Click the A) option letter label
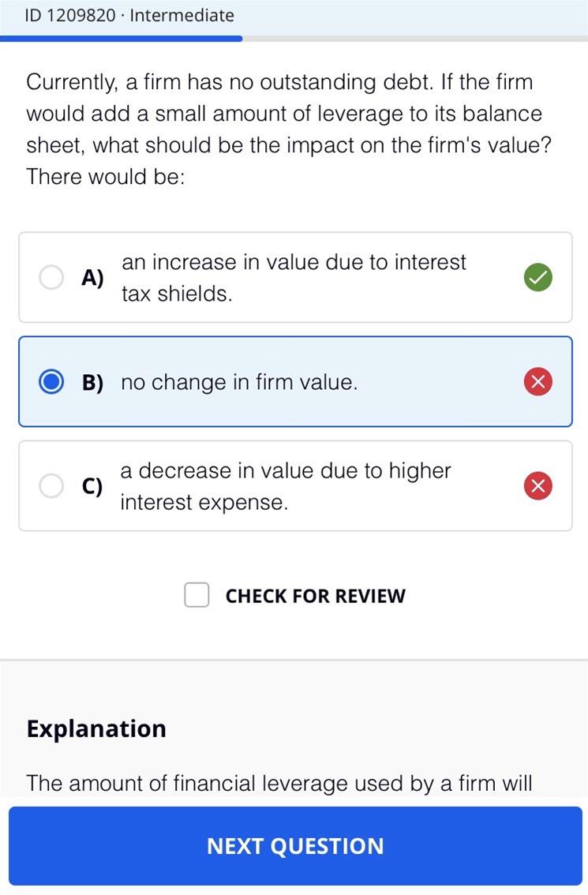 point(92,277)
